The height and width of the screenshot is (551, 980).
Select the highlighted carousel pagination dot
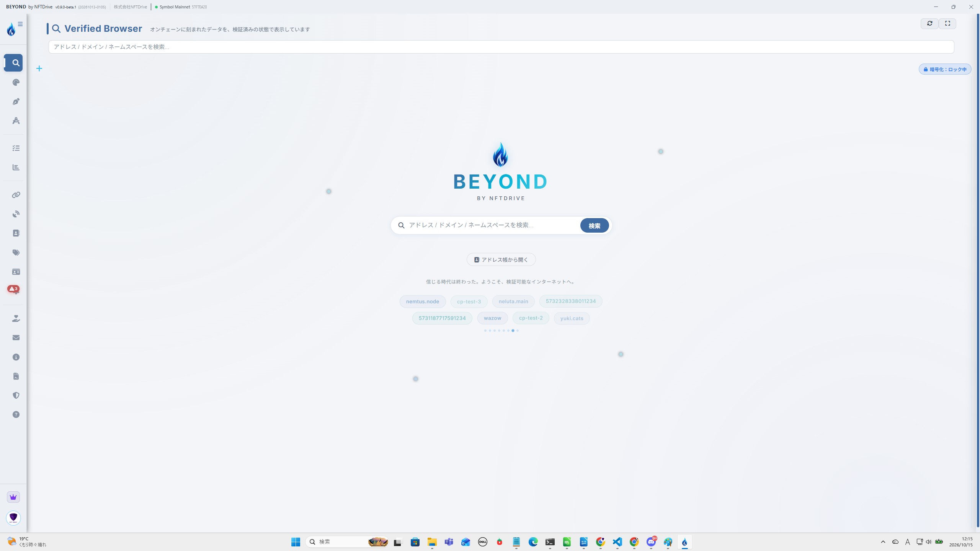pyautogui.click(x=513, y=331)
